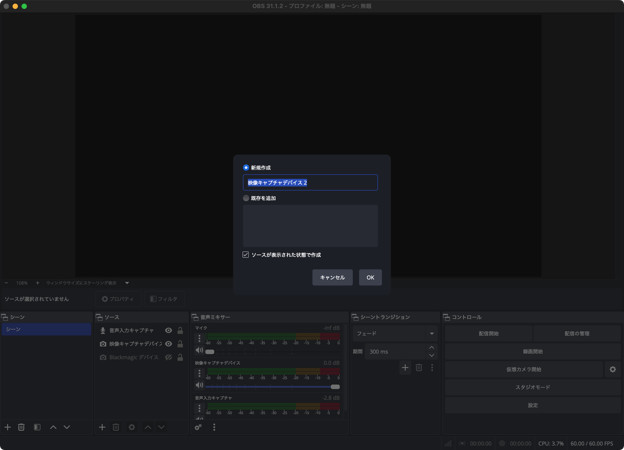This screenshot has height=450, width=624.
Task: Click the ソース dock panel icon
Action: [x=99, y=317]
